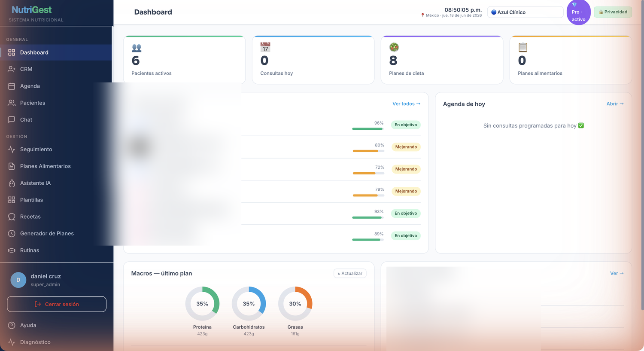Click the Ayuda help icon
This screenshot has width=644, height=351.
[x=12, y=325]
